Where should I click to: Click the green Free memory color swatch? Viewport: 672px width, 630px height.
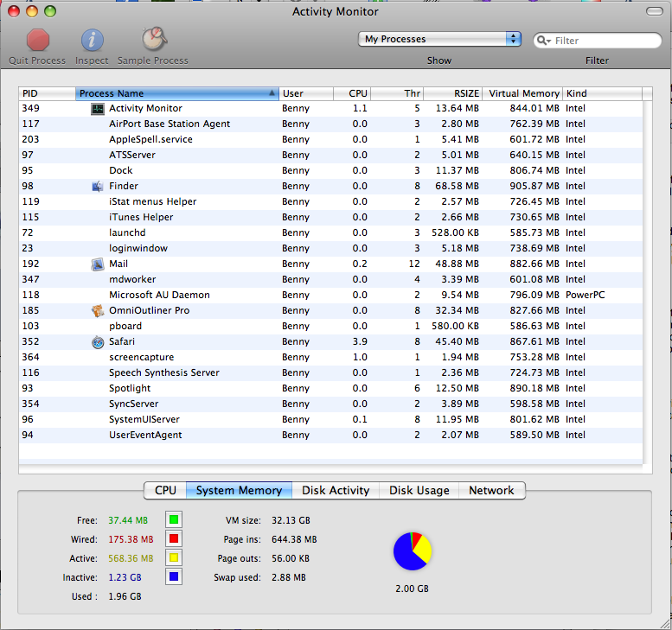[x=174, y=520]
